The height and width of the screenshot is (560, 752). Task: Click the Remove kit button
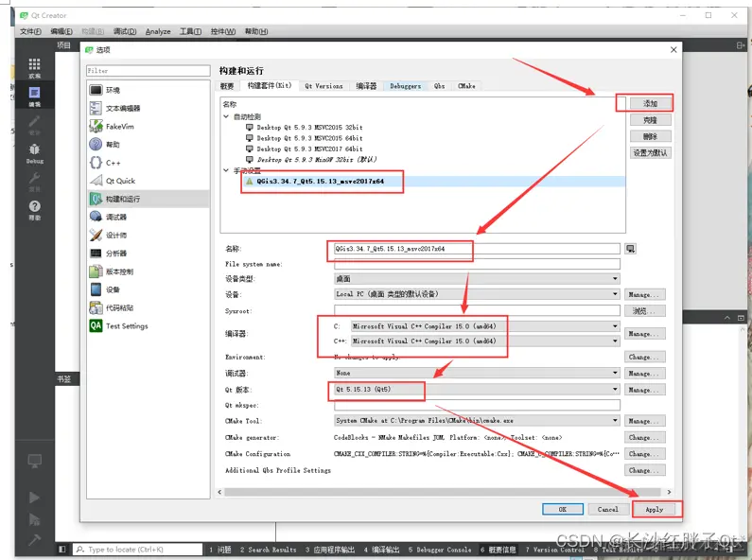pos(650,136)
